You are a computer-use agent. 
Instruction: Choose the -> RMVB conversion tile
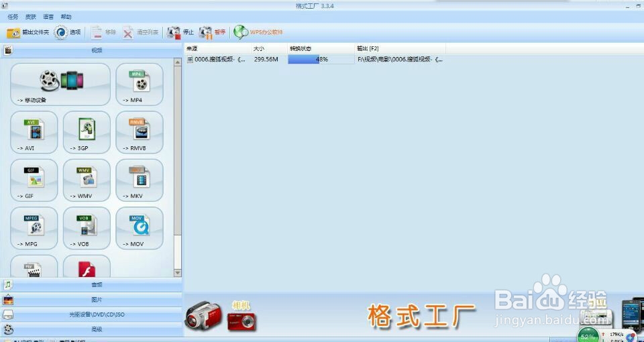point(140,132)
